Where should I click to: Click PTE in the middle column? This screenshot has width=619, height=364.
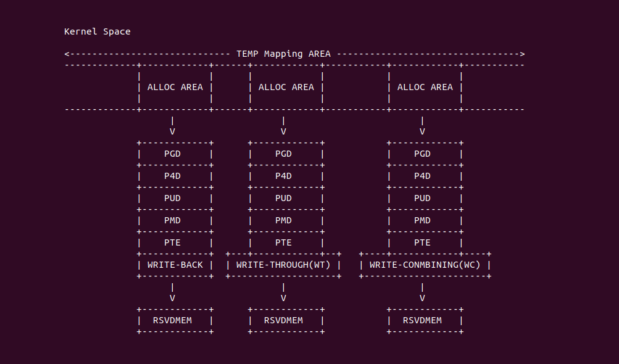tap(283, 242)
